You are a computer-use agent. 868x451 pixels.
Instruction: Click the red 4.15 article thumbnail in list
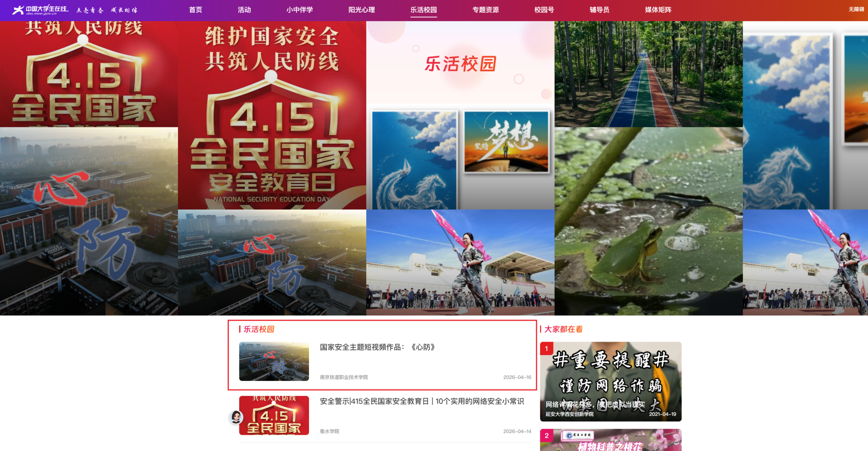[274, 415]
